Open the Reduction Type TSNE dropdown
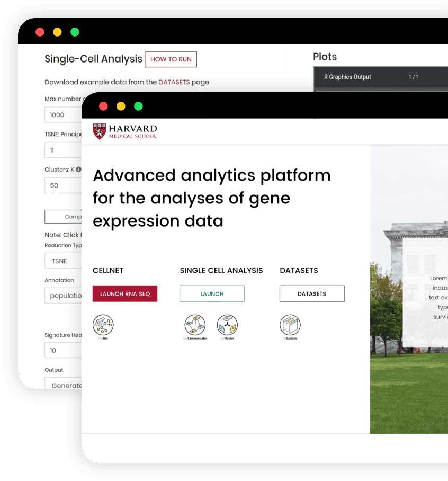Screen dimensions: 448x481 [x=63, y=261]
